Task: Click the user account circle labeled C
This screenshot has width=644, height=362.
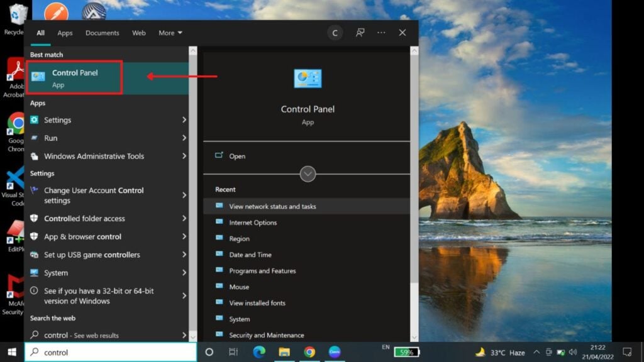Action: point(335,33)
